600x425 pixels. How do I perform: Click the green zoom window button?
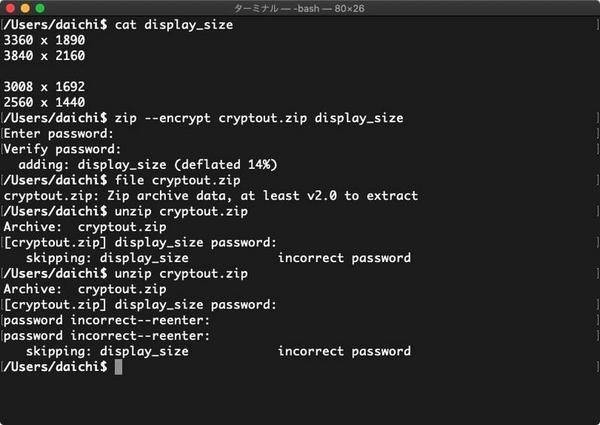pyautogui.click(x=40, y=8)
